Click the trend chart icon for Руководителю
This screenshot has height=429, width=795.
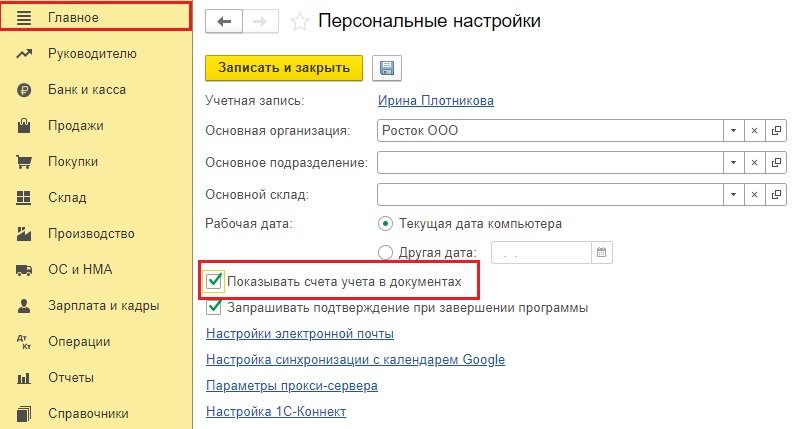tap(24, 54)
